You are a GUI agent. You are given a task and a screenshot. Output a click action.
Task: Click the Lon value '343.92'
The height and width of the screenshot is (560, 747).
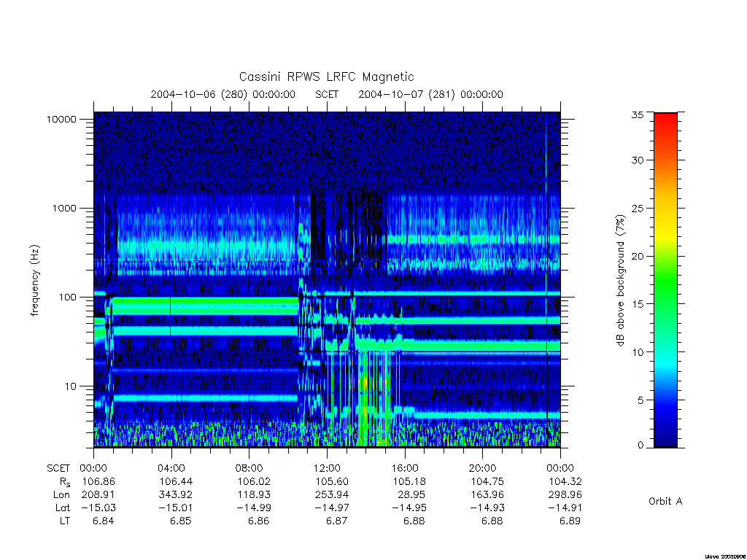pos(176,495)
